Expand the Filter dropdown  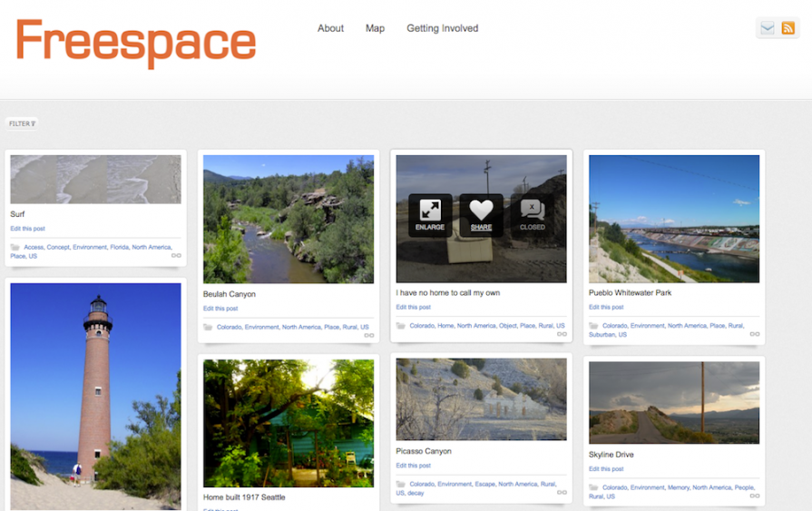tap(22, 123)
